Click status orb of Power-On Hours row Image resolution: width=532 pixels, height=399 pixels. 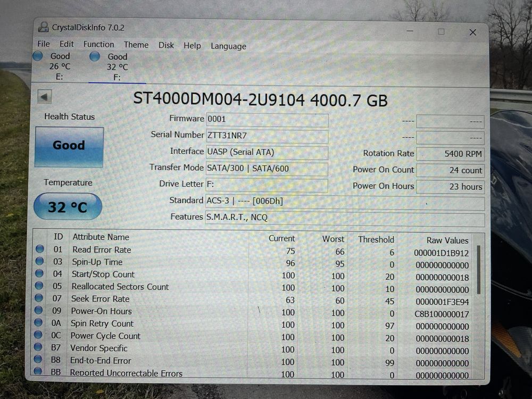pos(39,310)
